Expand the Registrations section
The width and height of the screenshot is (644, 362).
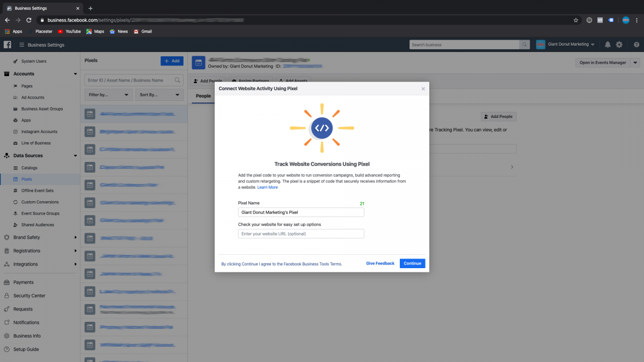(75, 250)
